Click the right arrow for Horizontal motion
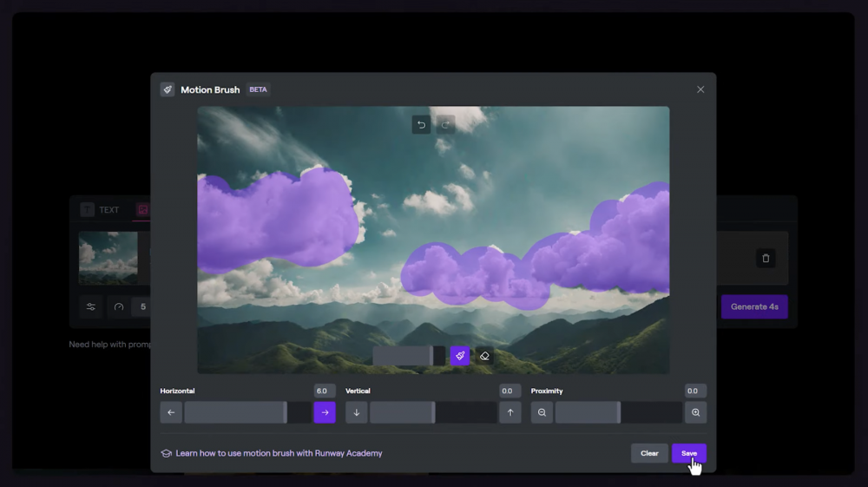 pos(325,412)
